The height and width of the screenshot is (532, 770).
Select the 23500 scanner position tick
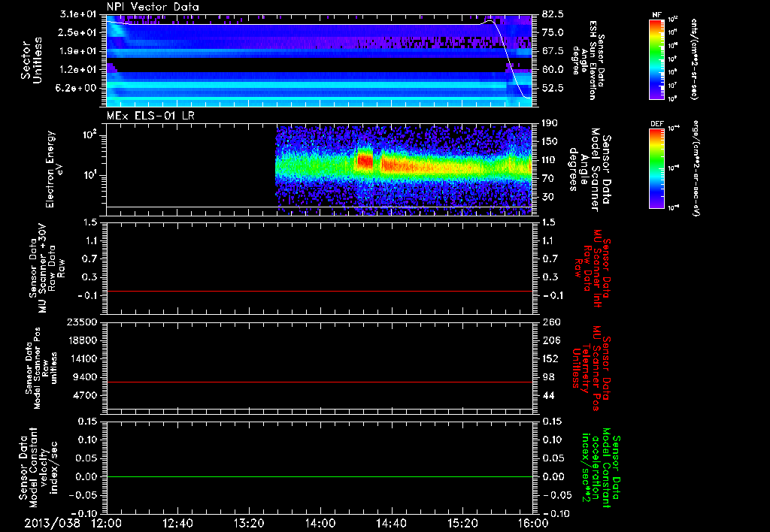click(83, 322)
